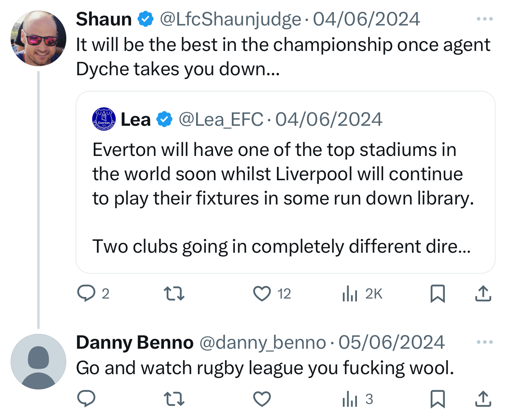The width and height of the screenshot is (506, 420).
Task: View analytics on Danny Benno's reply
Action: coord(350,399)
